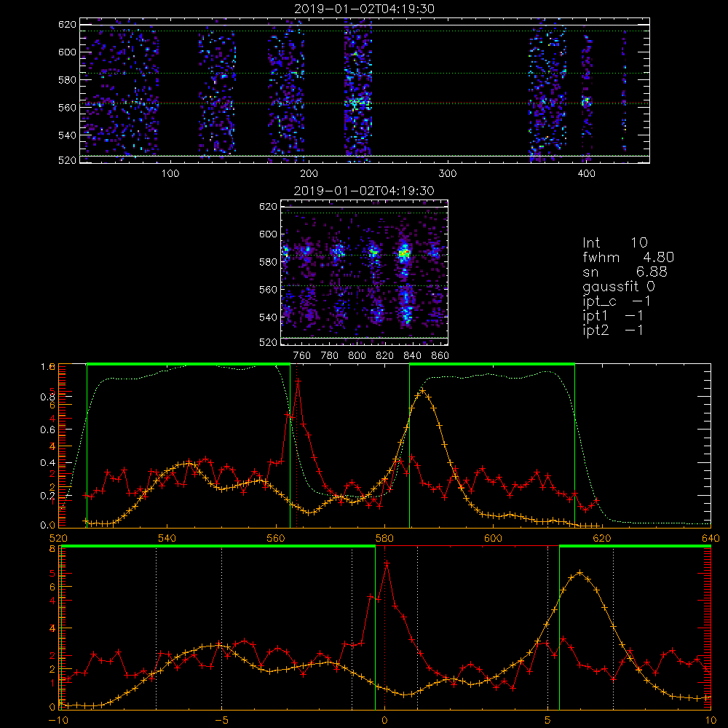Click x-axis label 840 on middle image

[412, 356]
